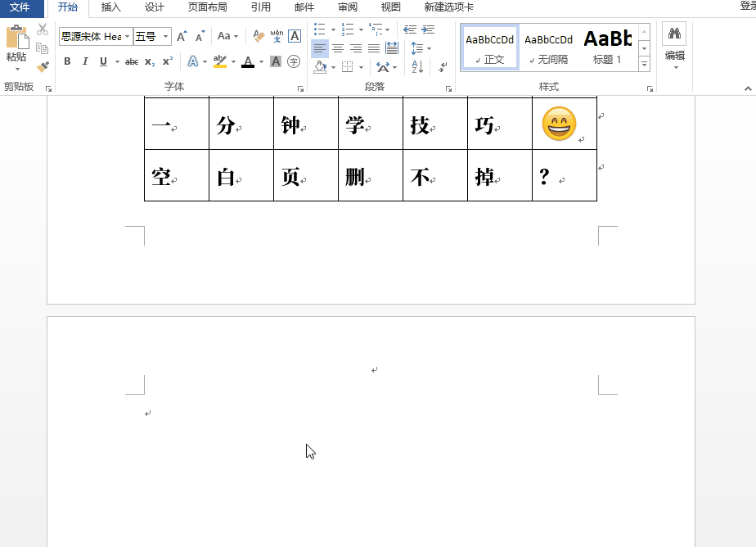Select the Format Painter brush

coord(43,66)
